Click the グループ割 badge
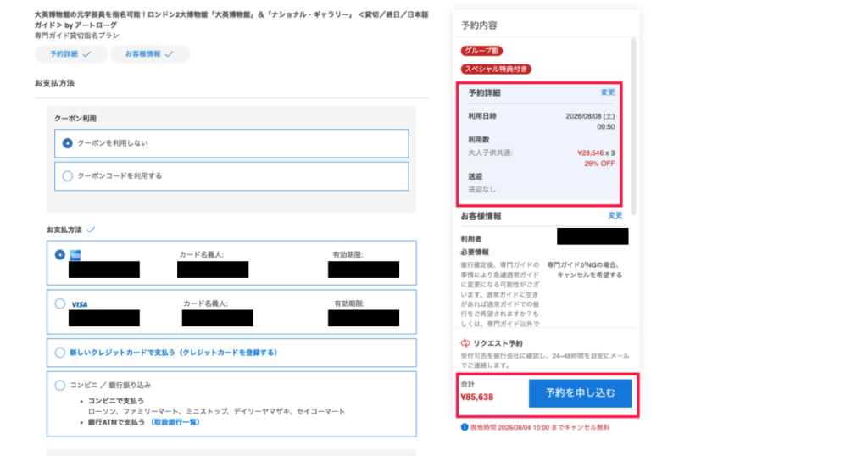This screenshot has height=456, width=868. tap(481, 51)
